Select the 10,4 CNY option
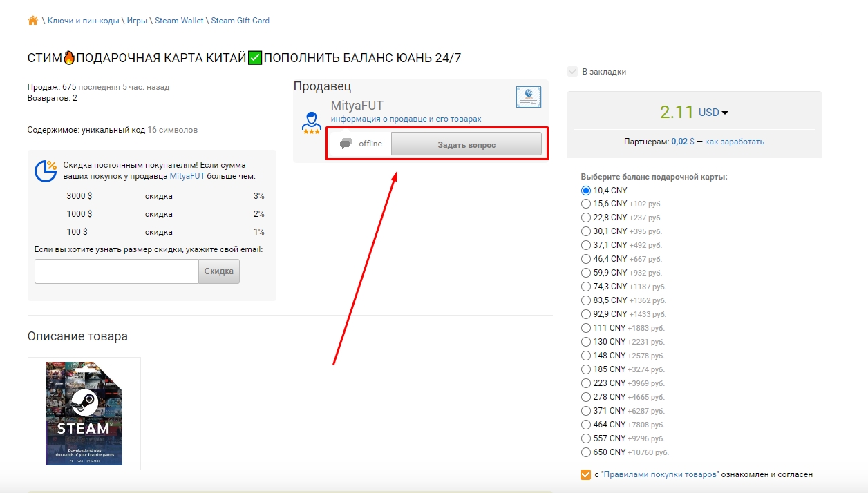This screenshot has width=868, height=493. [586, 190]
